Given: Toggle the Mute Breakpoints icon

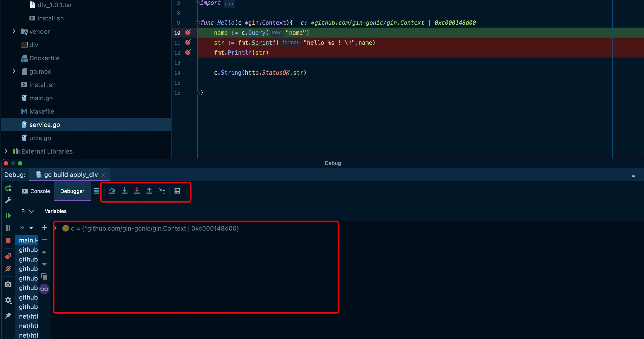Looking at the screenshot, I should pyautogui.click(x=8, y=269).
